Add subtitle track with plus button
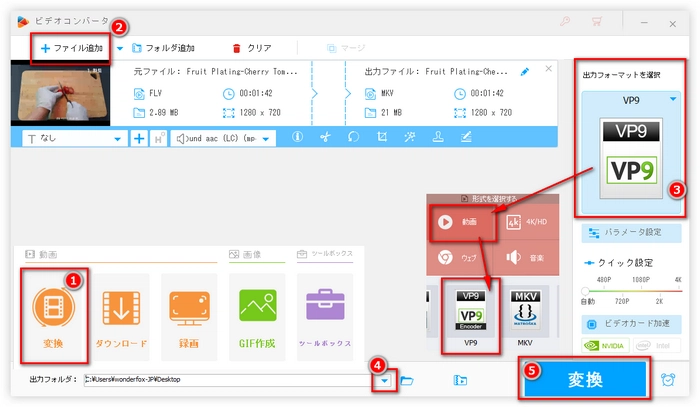 point(139,138)
